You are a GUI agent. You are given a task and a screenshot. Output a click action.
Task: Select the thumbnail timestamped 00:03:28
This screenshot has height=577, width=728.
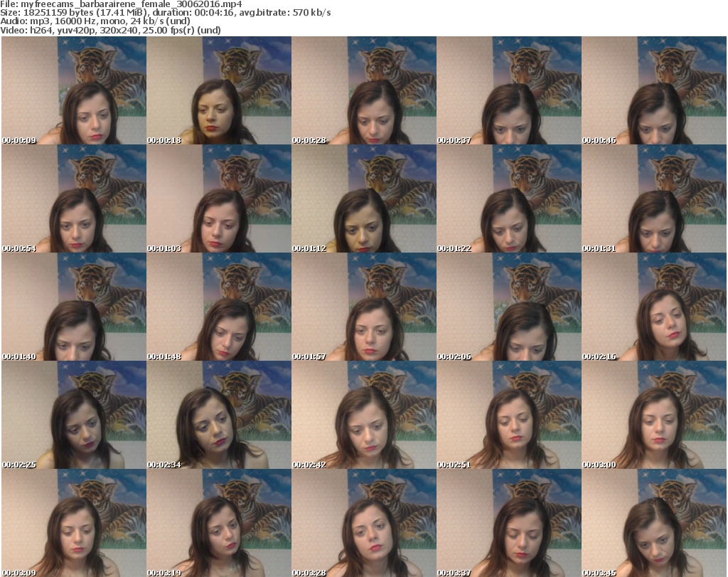pos(364,523)
